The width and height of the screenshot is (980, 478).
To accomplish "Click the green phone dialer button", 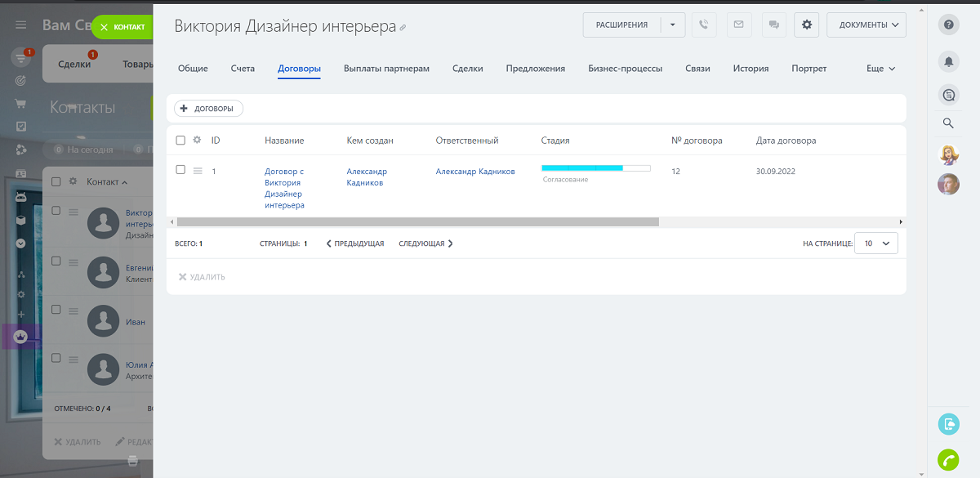I will coord(948,460).
